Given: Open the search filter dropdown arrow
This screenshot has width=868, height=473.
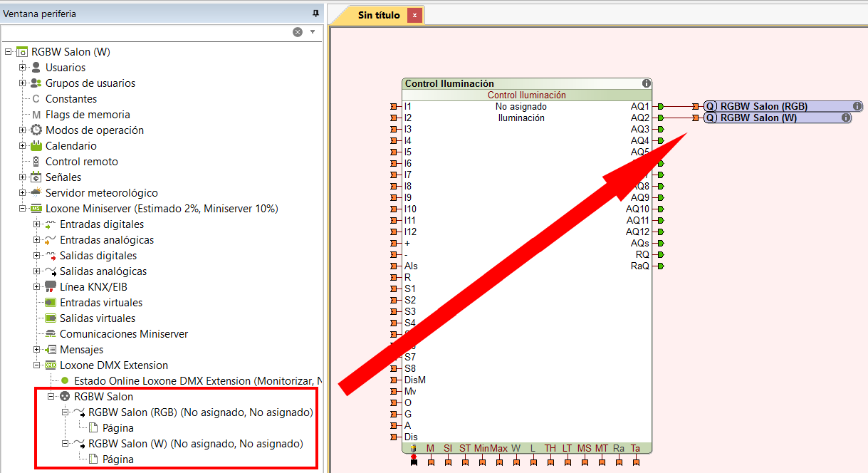Looking at the screenshot, I should 312,32.
